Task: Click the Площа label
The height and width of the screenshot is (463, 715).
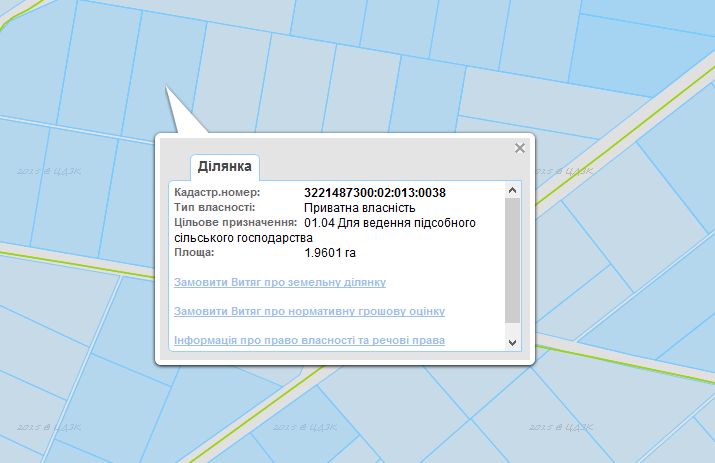Action: point(194,252)
